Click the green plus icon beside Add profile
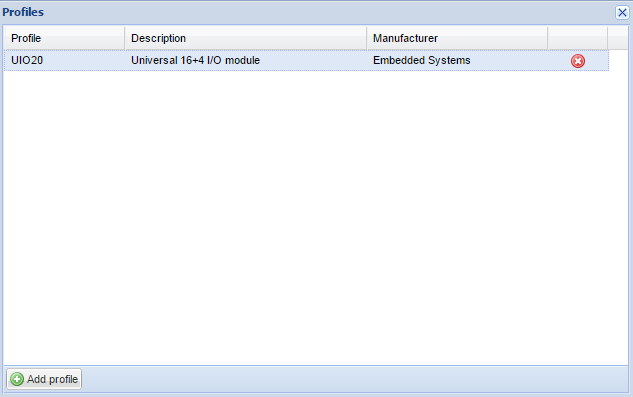This screenshot has width=633, height=397. tap(17, 379)
